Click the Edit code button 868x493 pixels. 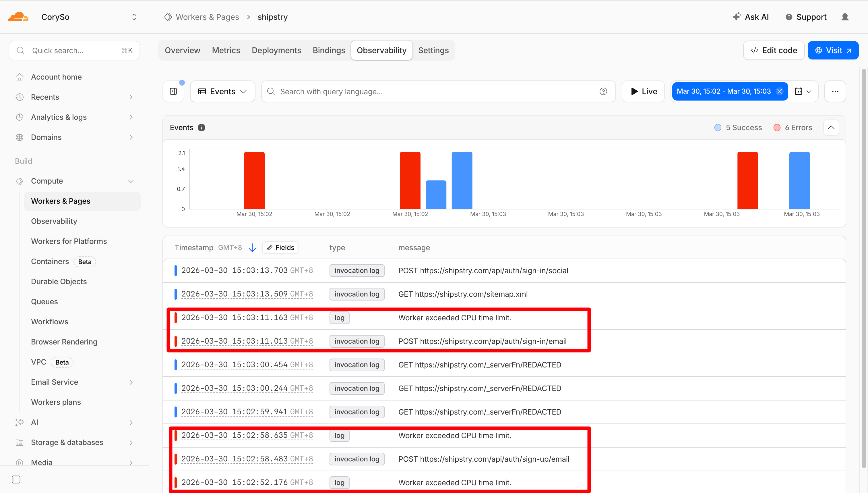pos(774,51)
